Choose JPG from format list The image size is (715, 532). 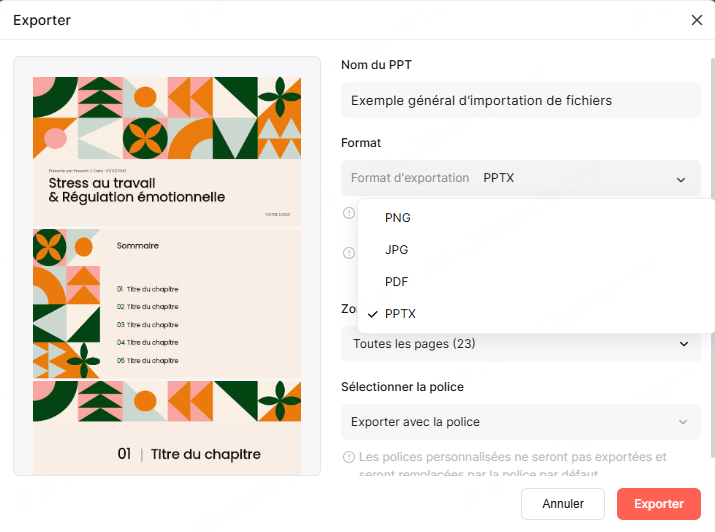pos(396,250)
